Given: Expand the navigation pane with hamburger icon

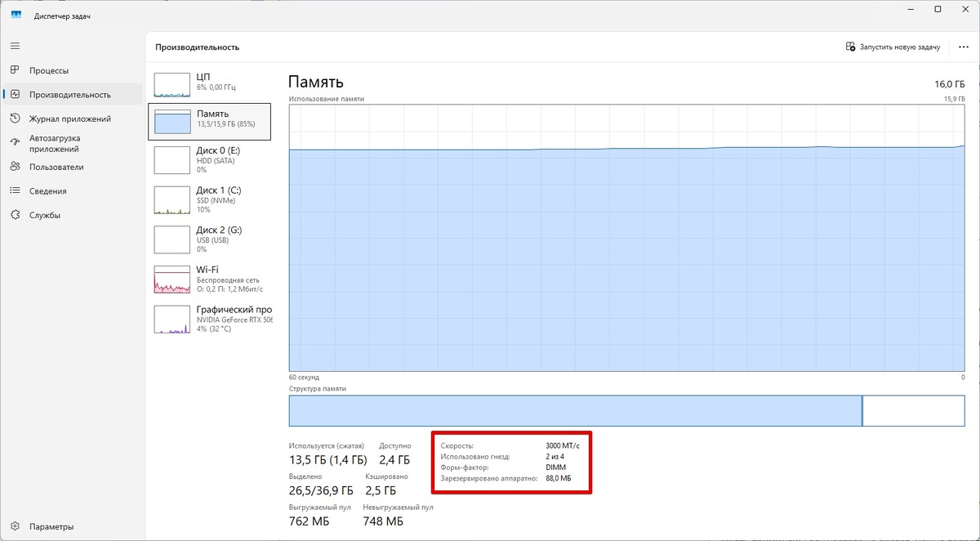Looking at the screenshot, I should click(x=15, y=46).
